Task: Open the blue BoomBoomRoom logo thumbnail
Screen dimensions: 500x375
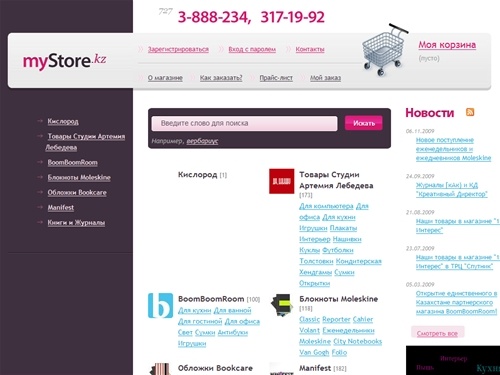Action: coord(160,305)
